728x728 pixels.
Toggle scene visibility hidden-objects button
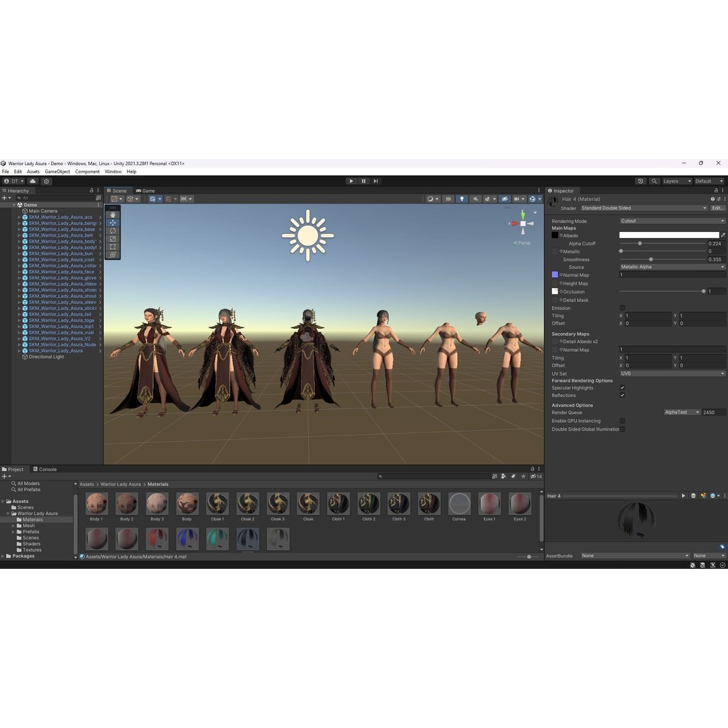tap(505, 199)
